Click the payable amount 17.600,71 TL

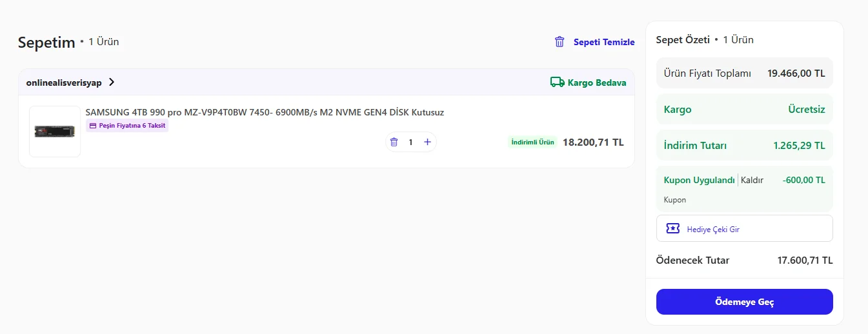(805, 260)
